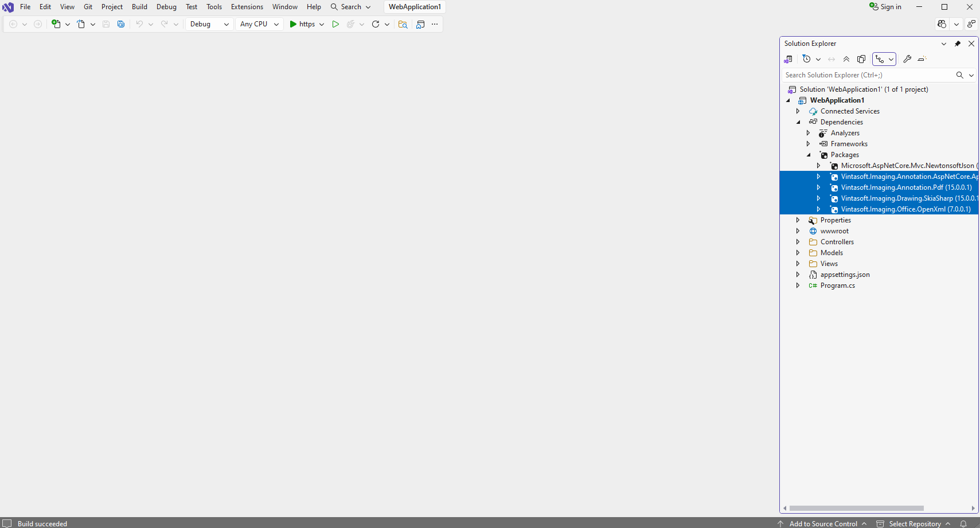Click the notifications bell in status bar
The image size is (980, 528).
964,523
